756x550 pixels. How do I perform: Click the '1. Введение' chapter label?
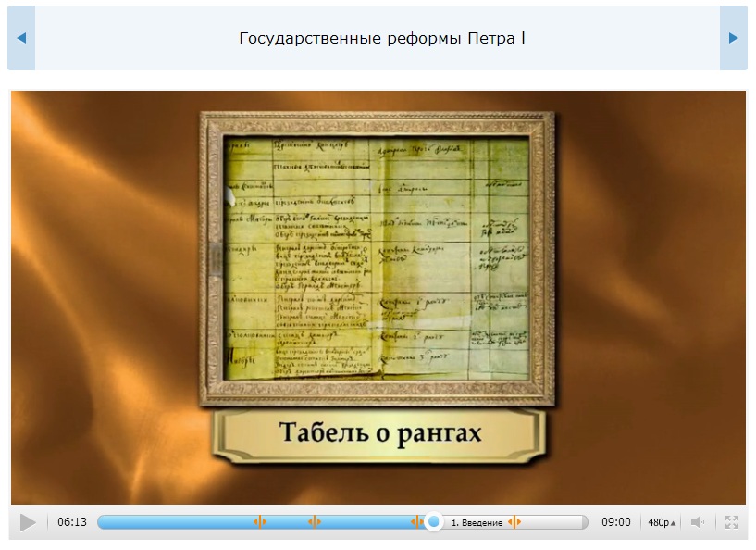[477, 522]
